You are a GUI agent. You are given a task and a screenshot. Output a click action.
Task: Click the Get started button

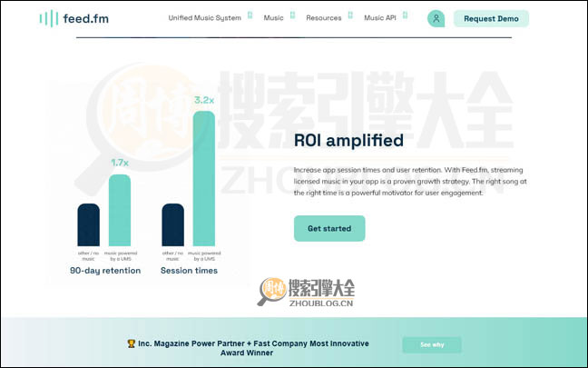(328, 229)
